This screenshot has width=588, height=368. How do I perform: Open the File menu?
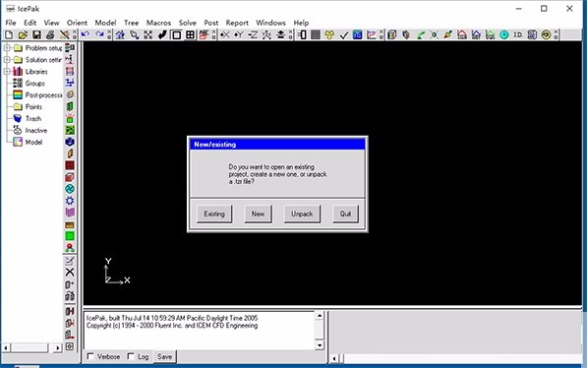(11, 23)
